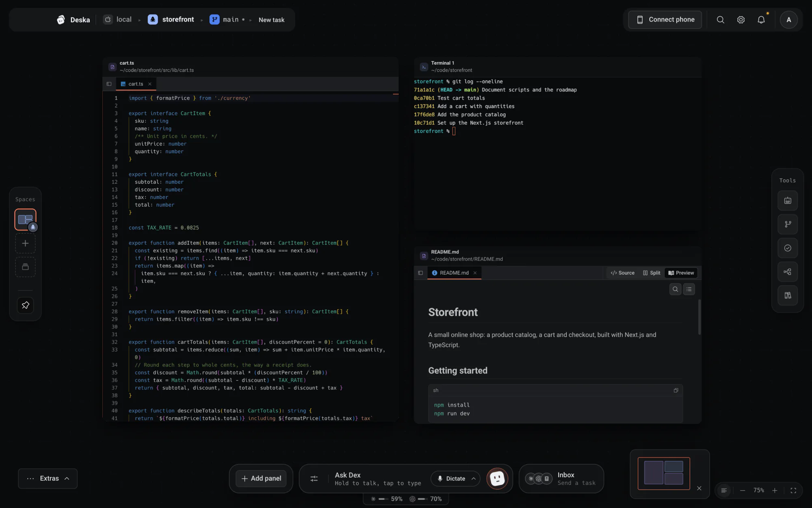Copy the sh code block in README

coord(676,391)
